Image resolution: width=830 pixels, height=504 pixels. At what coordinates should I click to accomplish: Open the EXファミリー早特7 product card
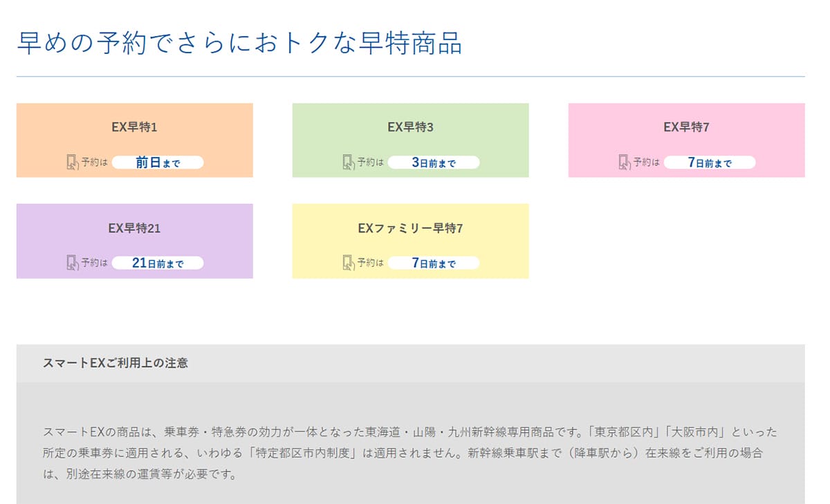click(x=411, y=241)
